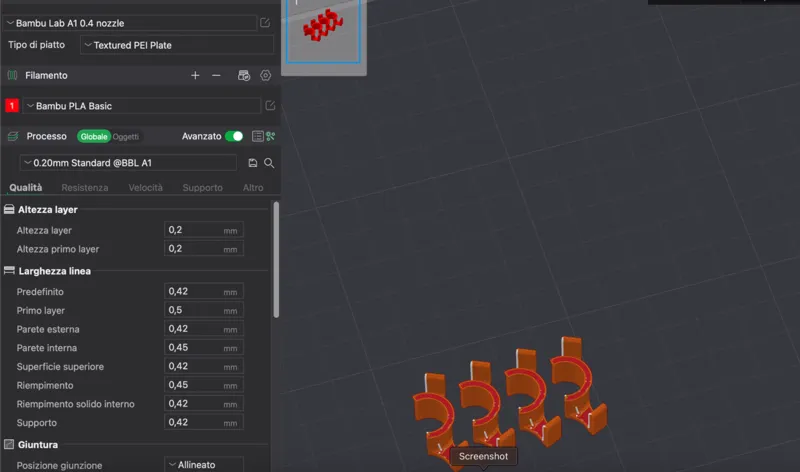This screenshot has width=800, height=472.
Task: Edit the Bambu Lab A1 printer preset
Action: (x=265, y=23)
